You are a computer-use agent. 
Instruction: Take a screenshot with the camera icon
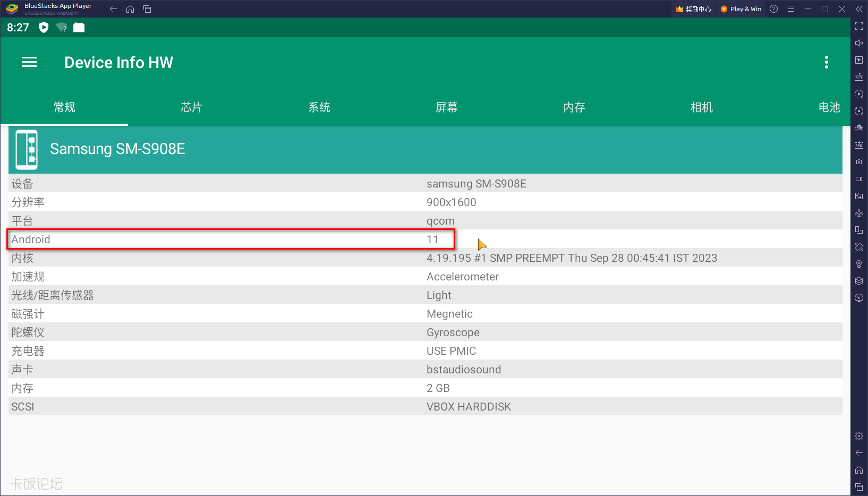859,162
